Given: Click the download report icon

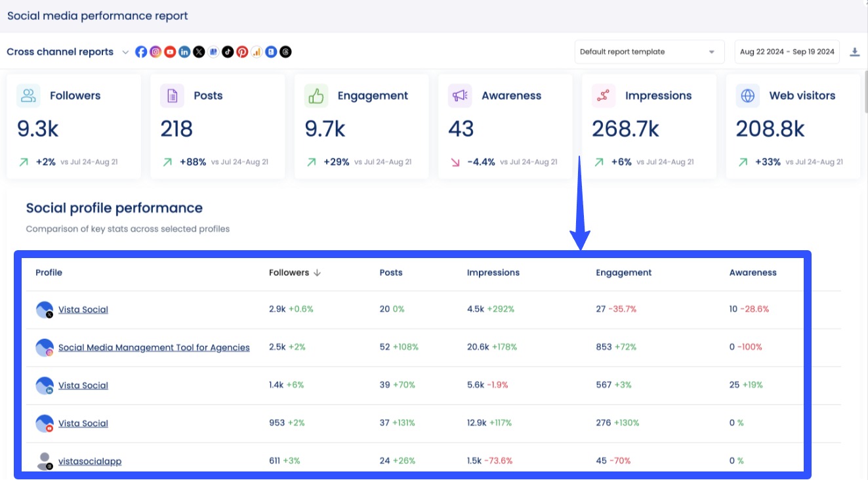Looking at the screenshot, I should coord(856,51).
